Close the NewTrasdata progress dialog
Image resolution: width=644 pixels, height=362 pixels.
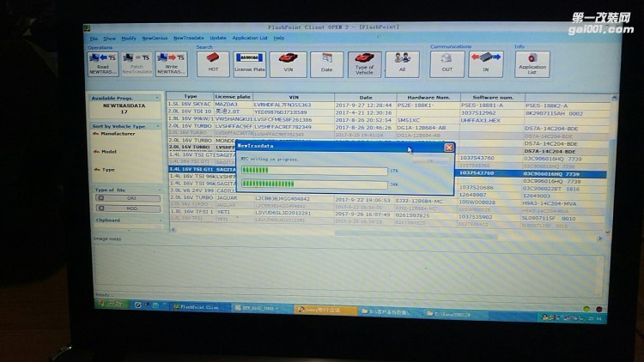(448, 147)
